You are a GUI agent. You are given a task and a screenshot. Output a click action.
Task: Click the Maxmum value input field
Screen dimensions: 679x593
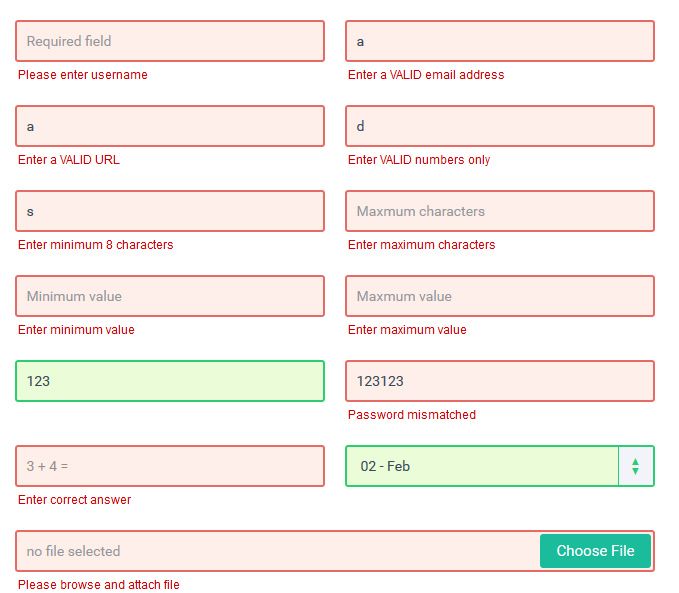(x=500, y=296)
